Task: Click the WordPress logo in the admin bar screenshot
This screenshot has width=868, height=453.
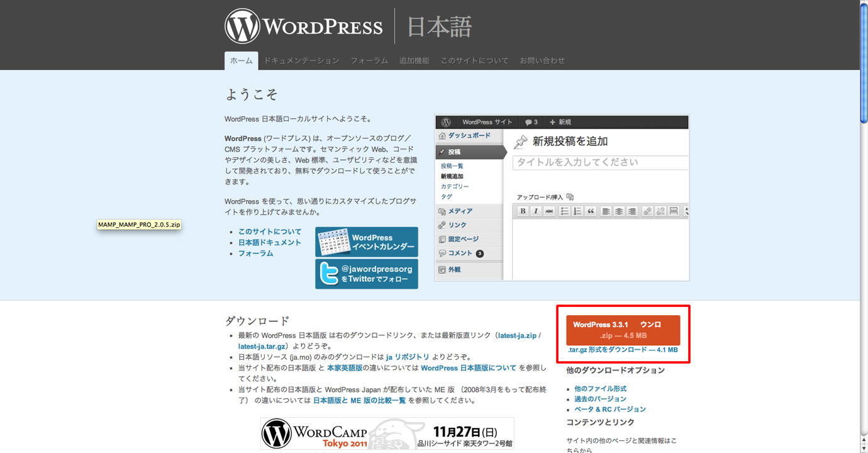Action: click(446, 122)
